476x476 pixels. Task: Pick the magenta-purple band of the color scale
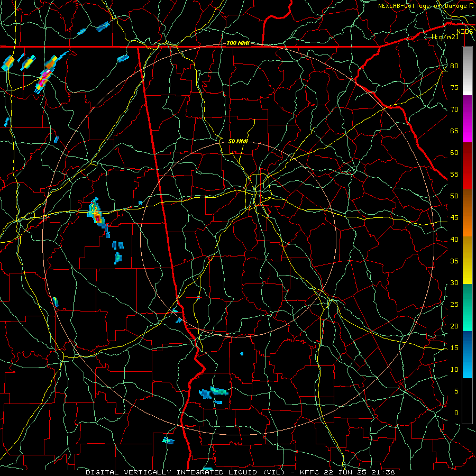pyautogui.click(x=467, y=118)
